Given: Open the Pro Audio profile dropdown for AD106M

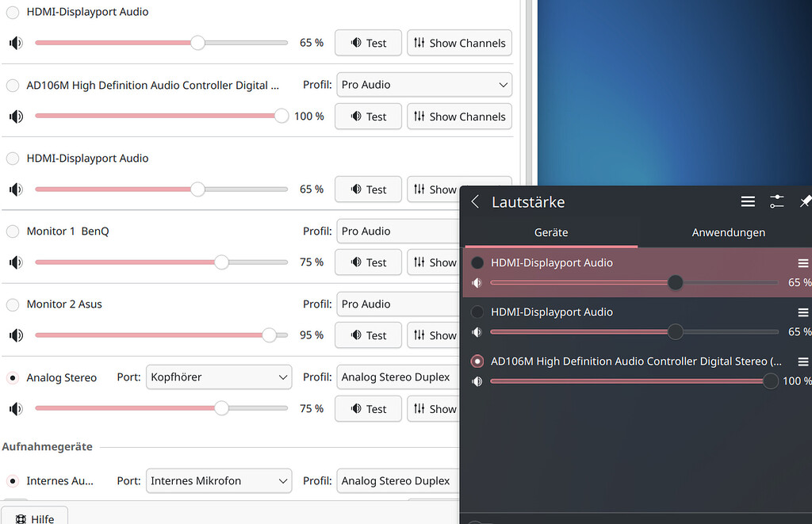Looking at the screenshot, I should (424, 85).
